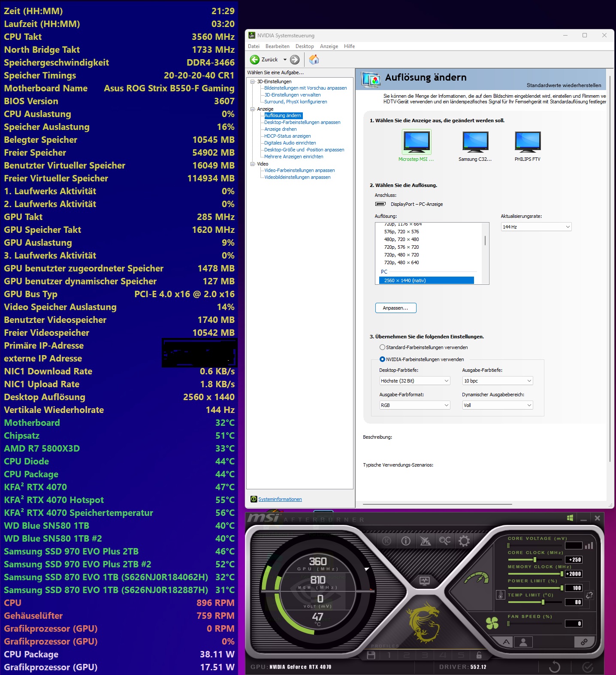Open the Aktualisierungsrate 144 Hz dropdown
This screenshot has width=616, height=675.
[536, 227]
